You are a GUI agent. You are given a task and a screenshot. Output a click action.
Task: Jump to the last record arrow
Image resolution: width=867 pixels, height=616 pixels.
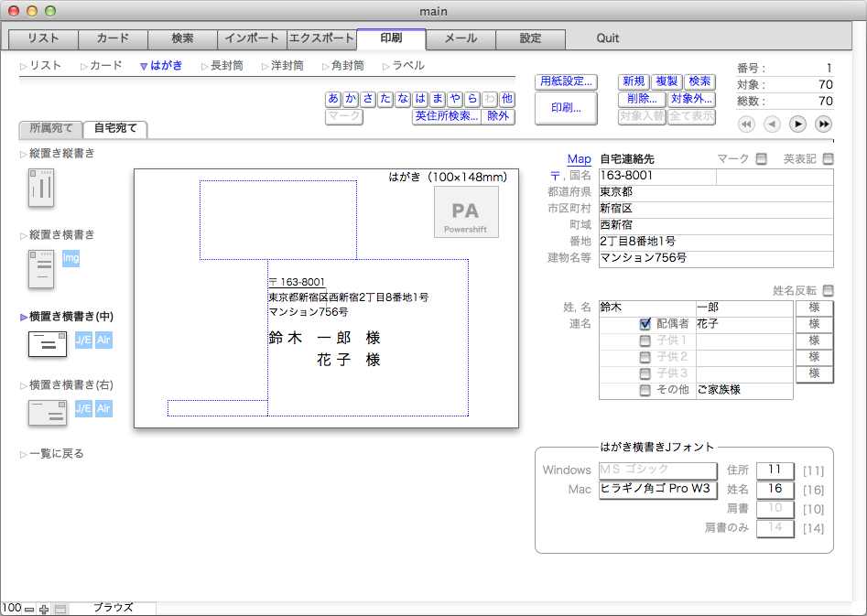point(823,124)
